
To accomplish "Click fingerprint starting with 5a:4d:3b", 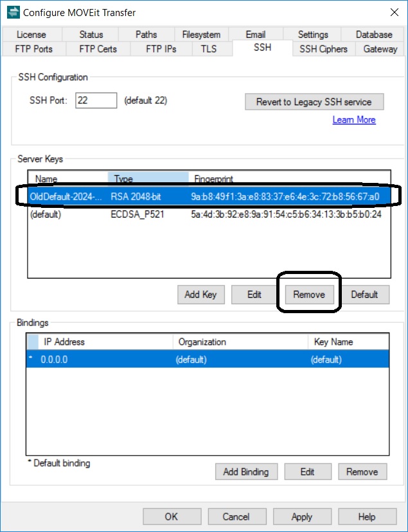I will click(286, 214).
